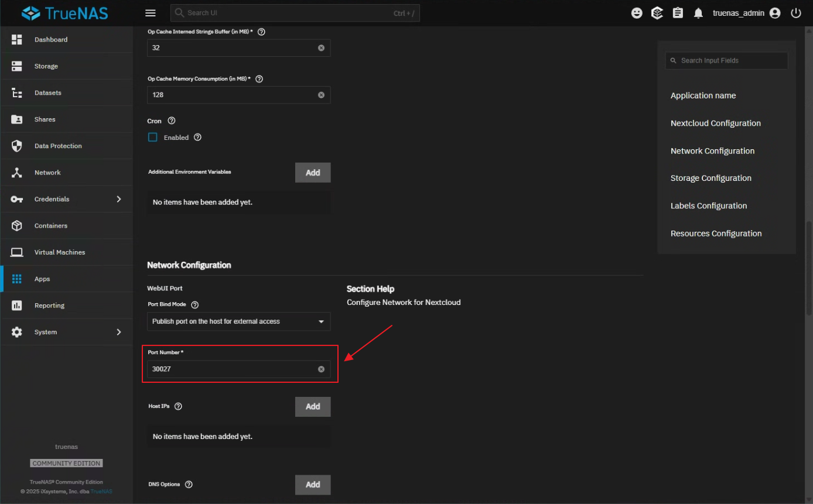Open the truenas_admin account menu

pyautogui.click(x=747, y=13)
